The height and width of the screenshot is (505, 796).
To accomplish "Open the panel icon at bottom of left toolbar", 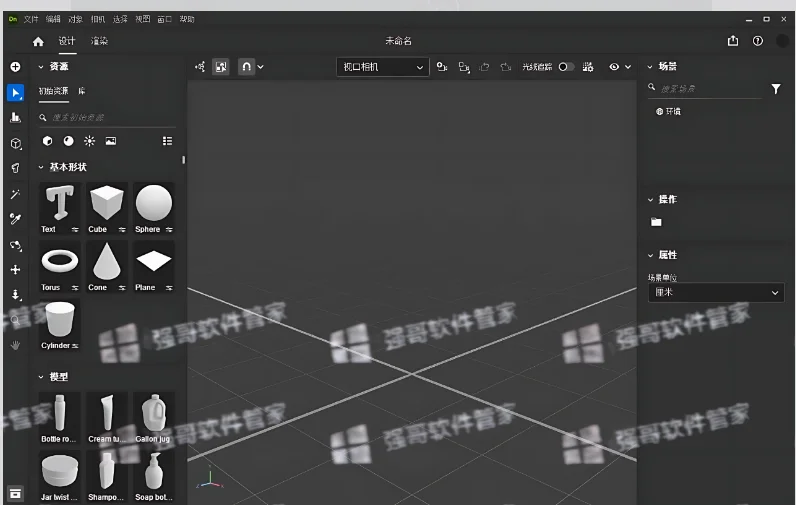I will (x=15, y=493).
